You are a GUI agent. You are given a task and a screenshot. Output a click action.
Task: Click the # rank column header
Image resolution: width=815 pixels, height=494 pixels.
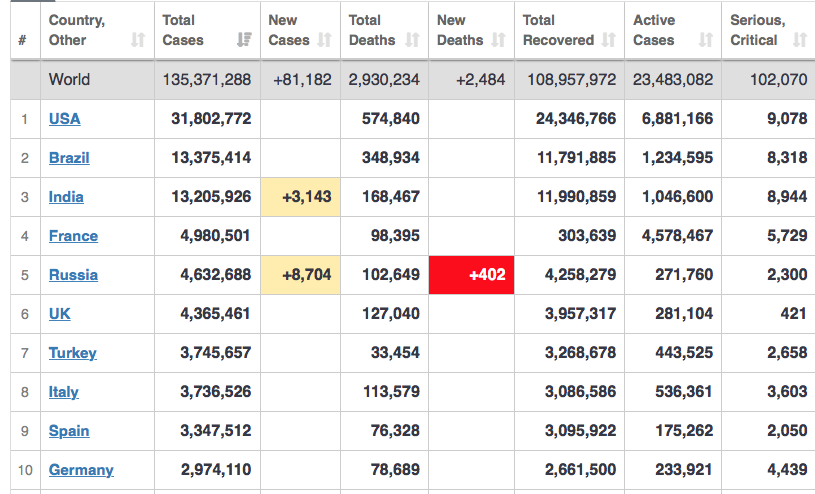point(22,40)
